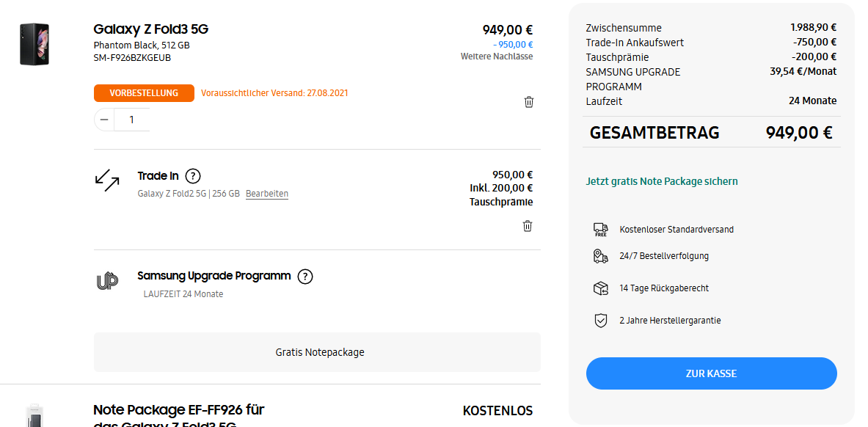Open Trade In help question mark
Image resolution: width=868 pixels, height=427 pixels.
[193, 176]
